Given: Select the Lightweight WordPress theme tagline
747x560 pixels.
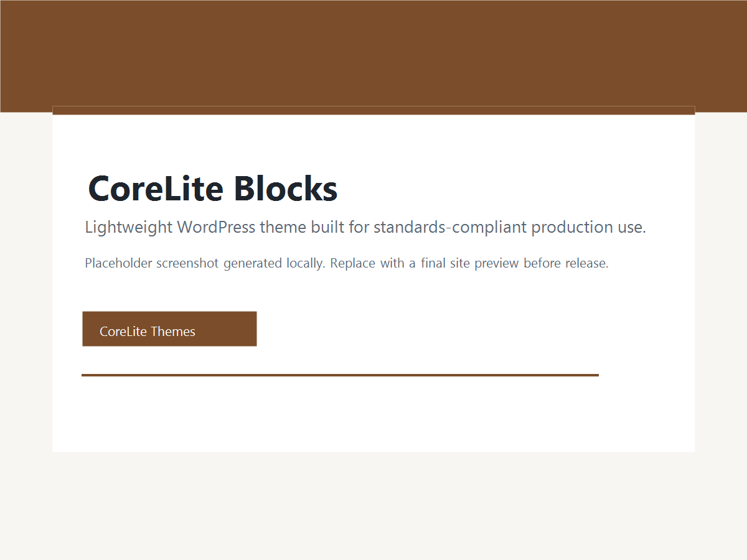Looking at the screenshot, I should click(x=365, y=227).
